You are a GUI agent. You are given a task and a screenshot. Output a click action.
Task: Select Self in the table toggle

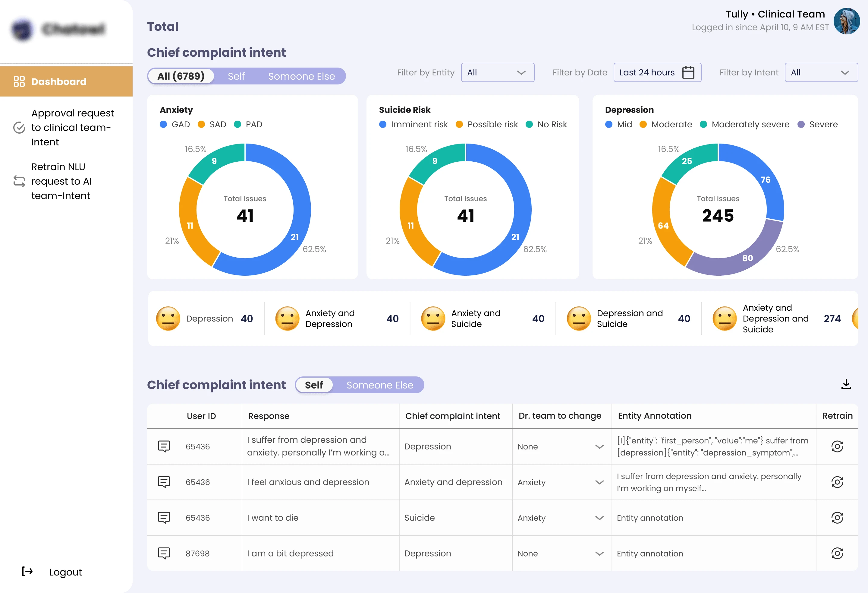(314, 385)
